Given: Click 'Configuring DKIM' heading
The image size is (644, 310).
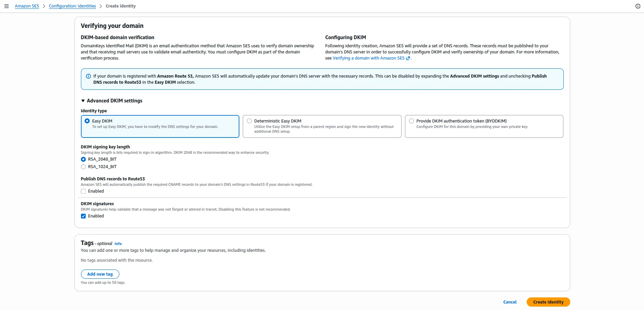Looking at the screenshot, I should (x=345, y=37).
